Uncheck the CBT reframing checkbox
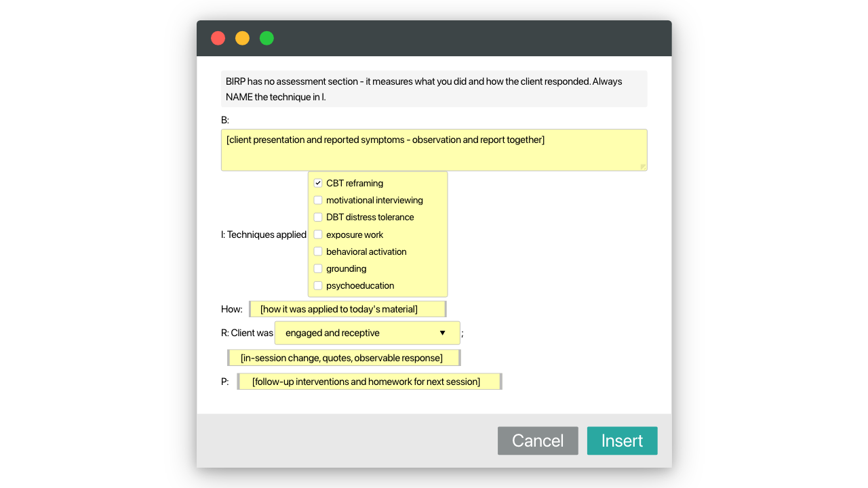868x488 pixels. tap(318, 183)
